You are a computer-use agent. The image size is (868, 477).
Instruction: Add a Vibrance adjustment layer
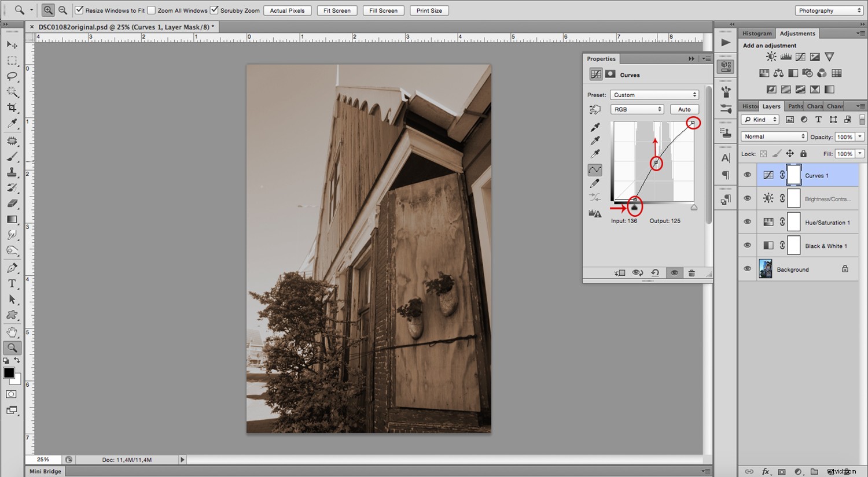(x=829, y=56)
